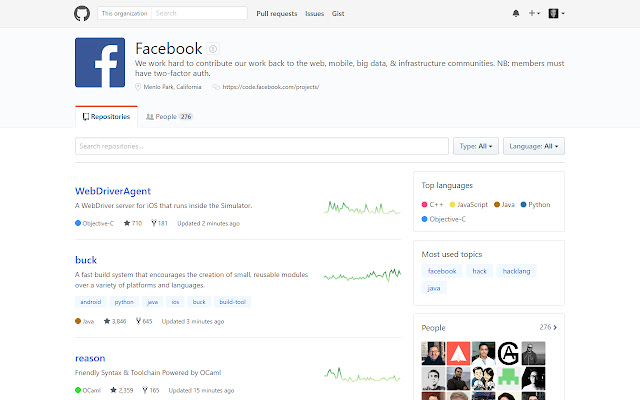Open Pull requests in the top navigation
640x400 pixels.
point(277,13)
